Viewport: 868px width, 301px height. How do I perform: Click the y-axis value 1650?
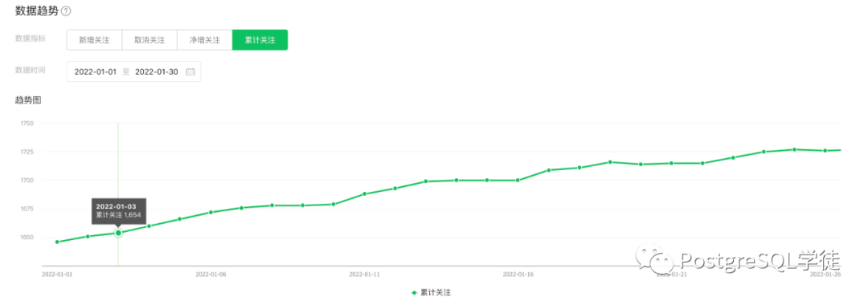(27, 238)
